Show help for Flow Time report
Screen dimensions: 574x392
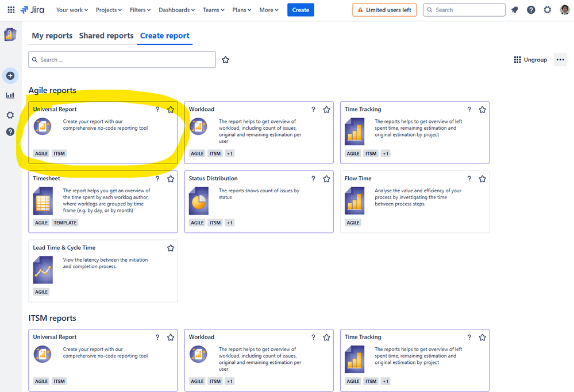469,178
